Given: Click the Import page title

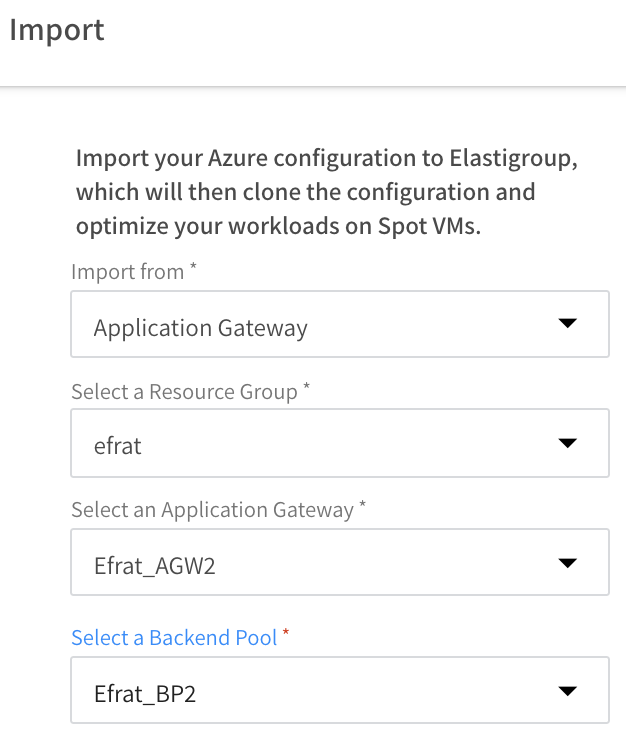Looking at the screenshot, I should tap(56, 30).
